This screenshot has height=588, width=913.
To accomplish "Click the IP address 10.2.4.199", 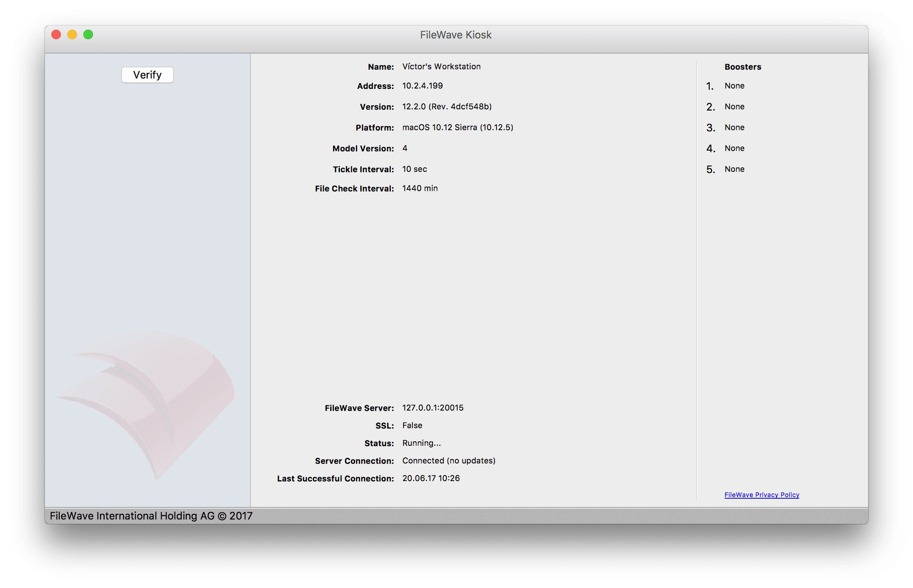I will click(422, 86).
